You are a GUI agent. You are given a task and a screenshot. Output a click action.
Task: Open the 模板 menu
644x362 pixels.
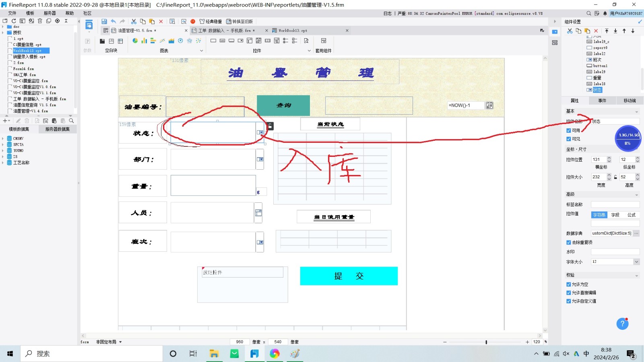pyautogui.click(x=30, y=13)
